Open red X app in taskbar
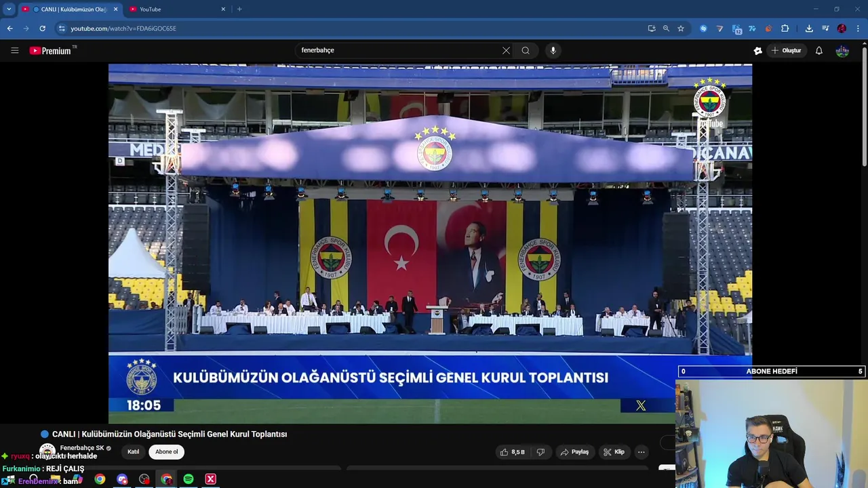 211,479
